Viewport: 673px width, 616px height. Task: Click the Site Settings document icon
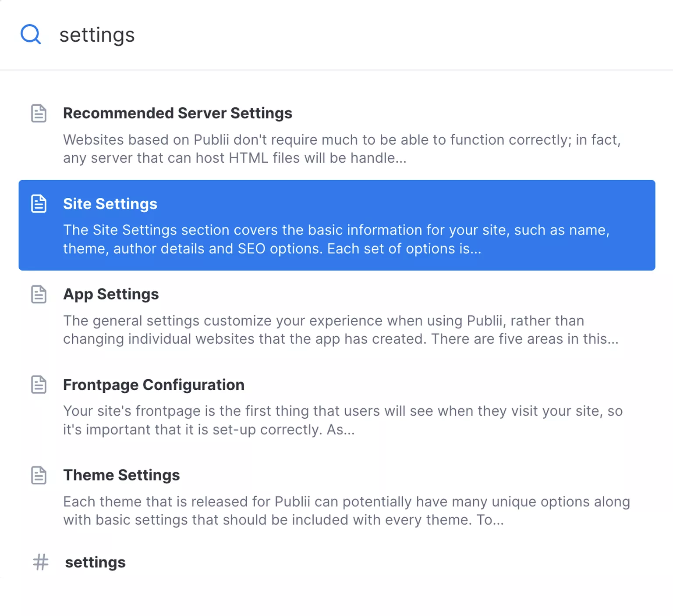(x=39, y=204)
